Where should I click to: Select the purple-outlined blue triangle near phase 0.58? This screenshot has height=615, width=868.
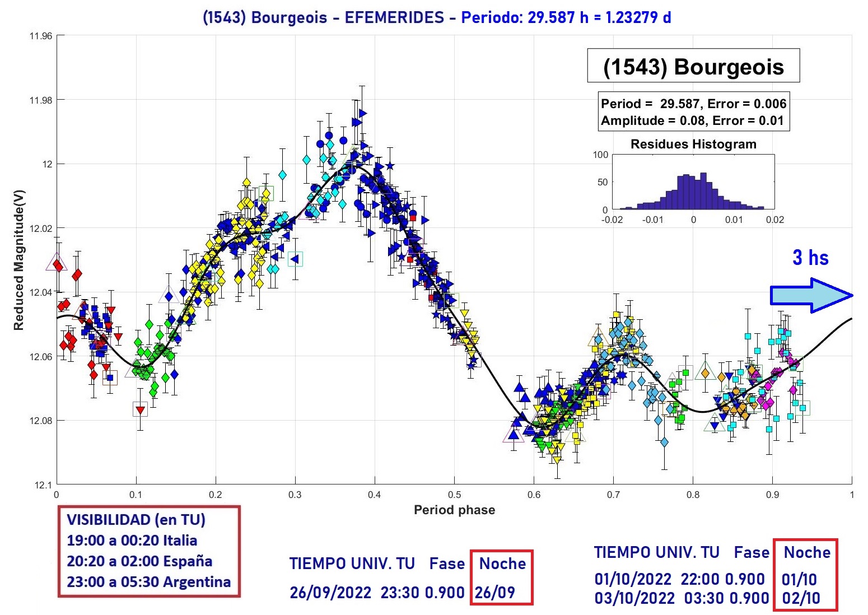click(514, 434)
